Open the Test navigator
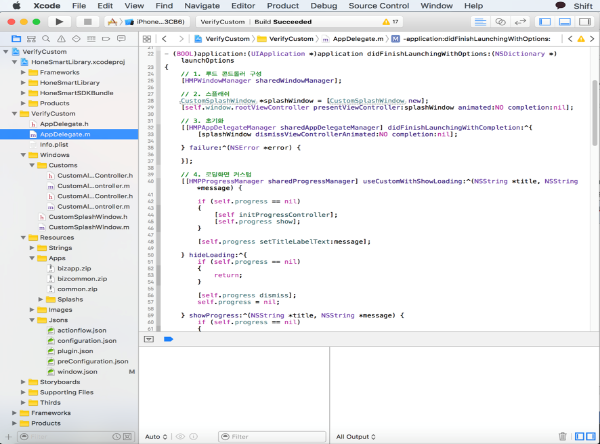Viewport: 600px width, 444px height. (76, 39)
